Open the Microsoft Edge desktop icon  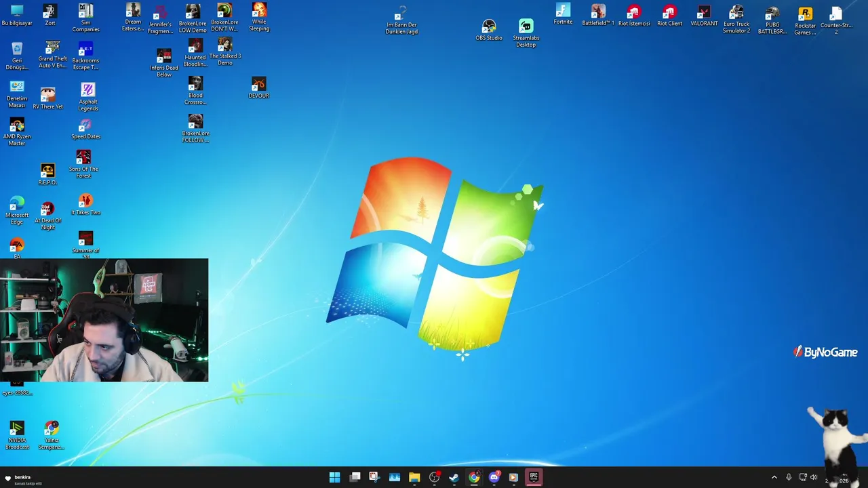17,211
